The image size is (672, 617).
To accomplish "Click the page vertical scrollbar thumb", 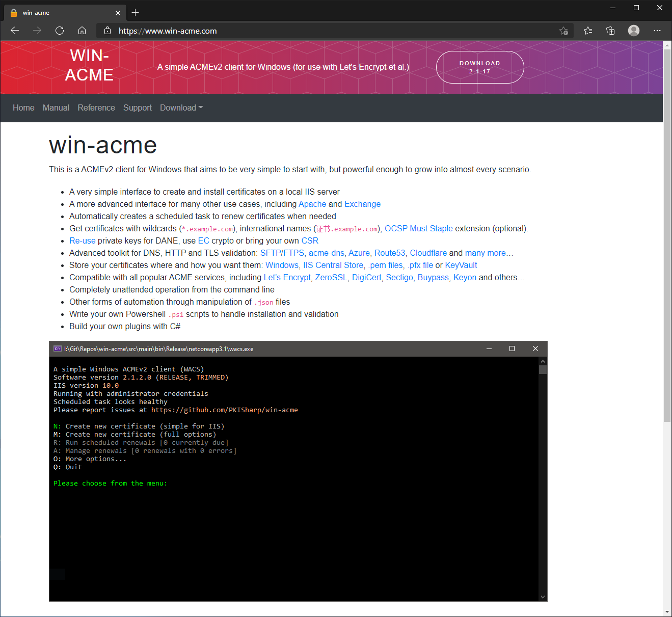I will (667, 235).
